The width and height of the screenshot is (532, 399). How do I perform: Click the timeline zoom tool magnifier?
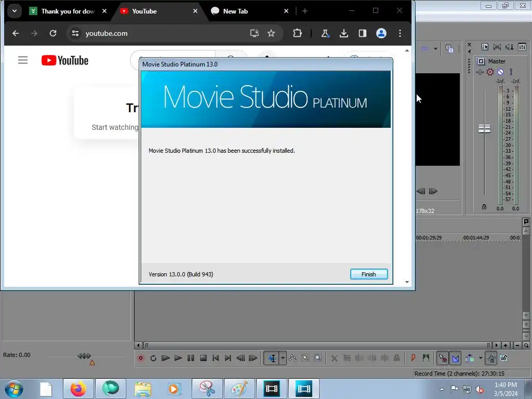(526, 345)
